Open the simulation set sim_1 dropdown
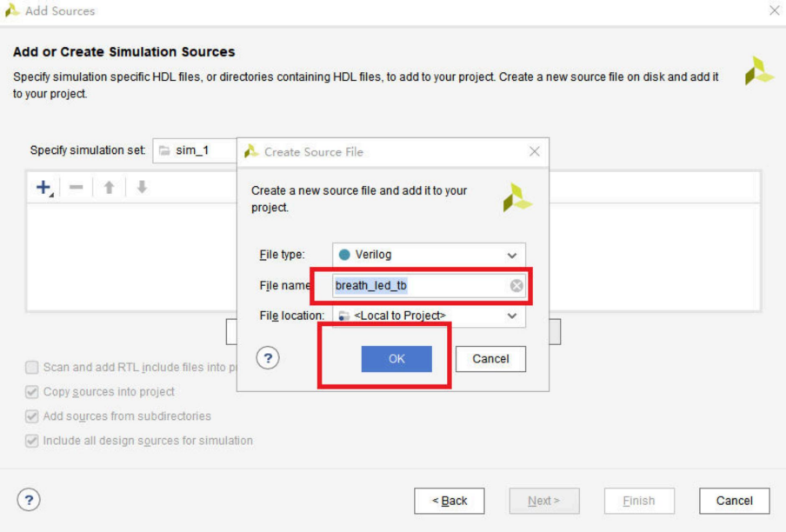Viewport: 786px width, 532px height. pos(196,150)
